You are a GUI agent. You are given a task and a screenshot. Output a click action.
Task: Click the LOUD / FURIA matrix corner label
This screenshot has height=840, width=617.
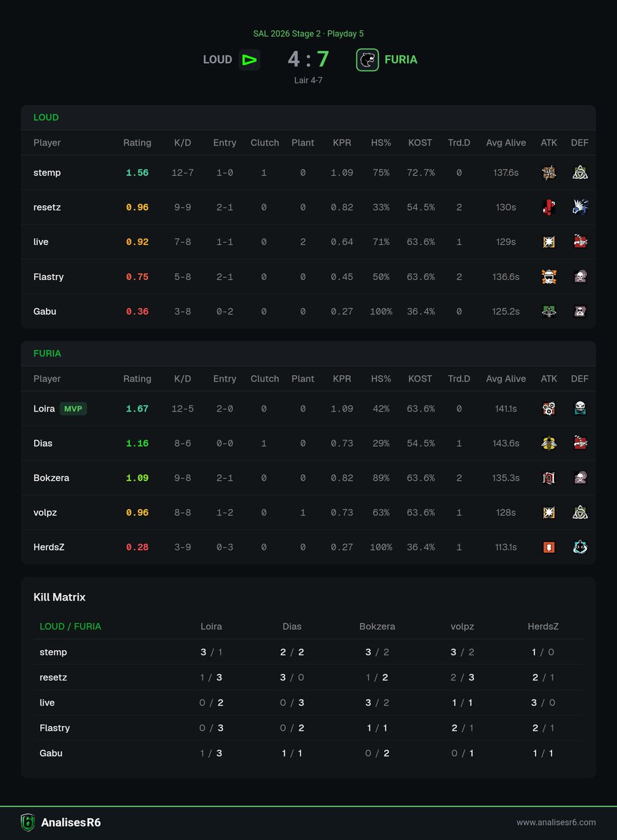click(71, 626)
